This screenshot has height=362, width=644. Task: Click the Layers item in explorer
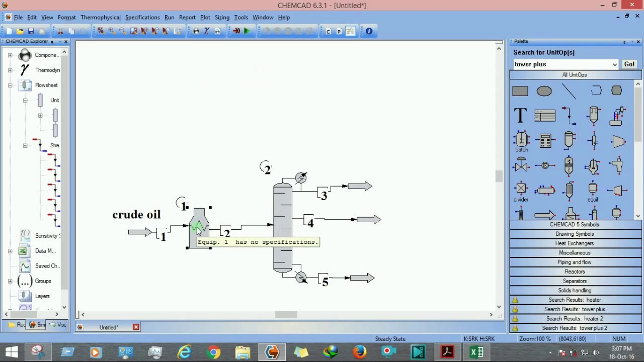click(42, 296)
